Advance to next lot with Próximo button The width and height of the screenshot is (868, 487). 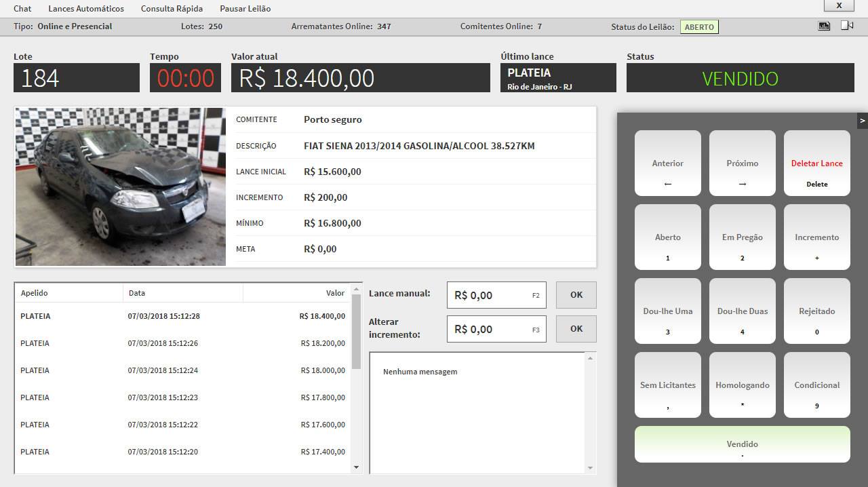pos(742,163)
